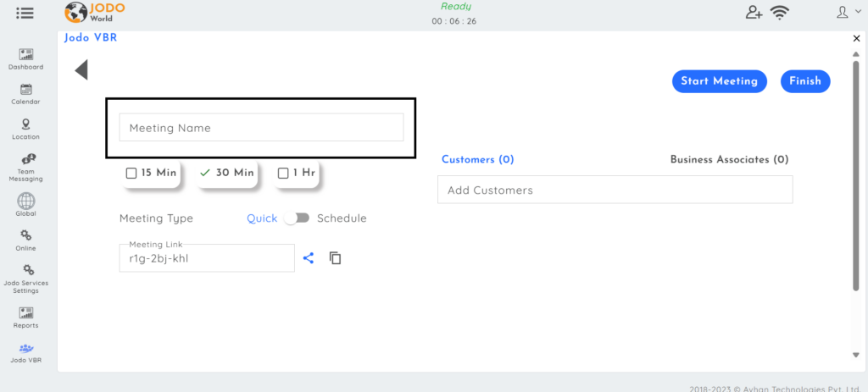Switch to the Customers (0) tab
This screenshot has height=392, width=868.
click(x=478, y=159)
